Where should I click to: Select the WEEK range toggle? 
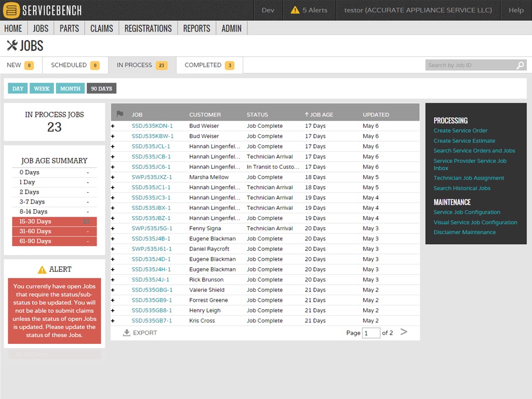click(x=42, y=88)
